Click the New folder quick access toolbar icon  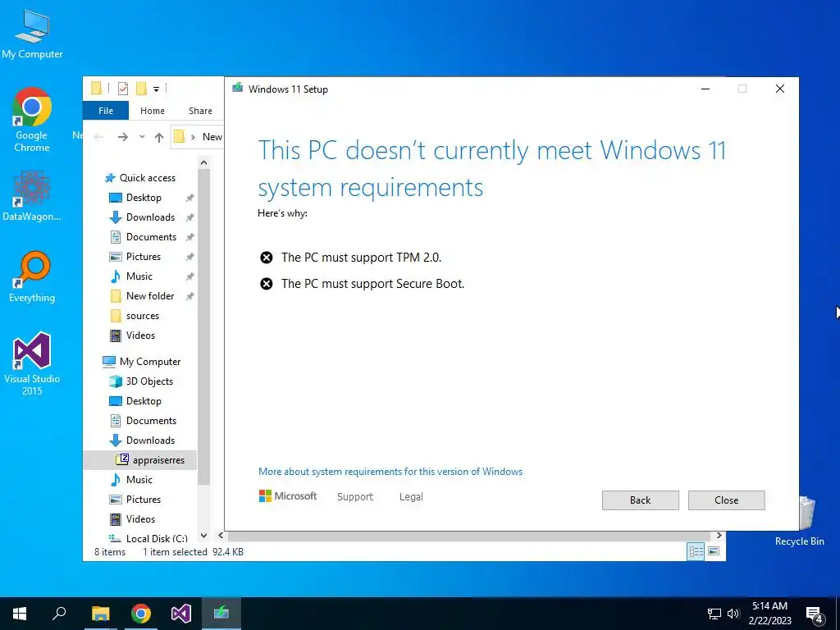click(141, 89)
